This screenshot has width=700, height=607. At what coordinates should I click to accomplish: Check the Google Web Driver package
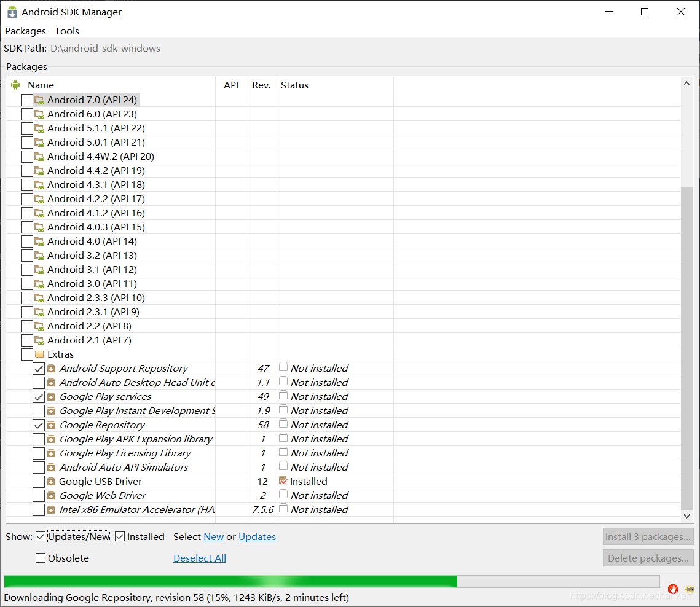pyautogui.click(x=39, y=495)
